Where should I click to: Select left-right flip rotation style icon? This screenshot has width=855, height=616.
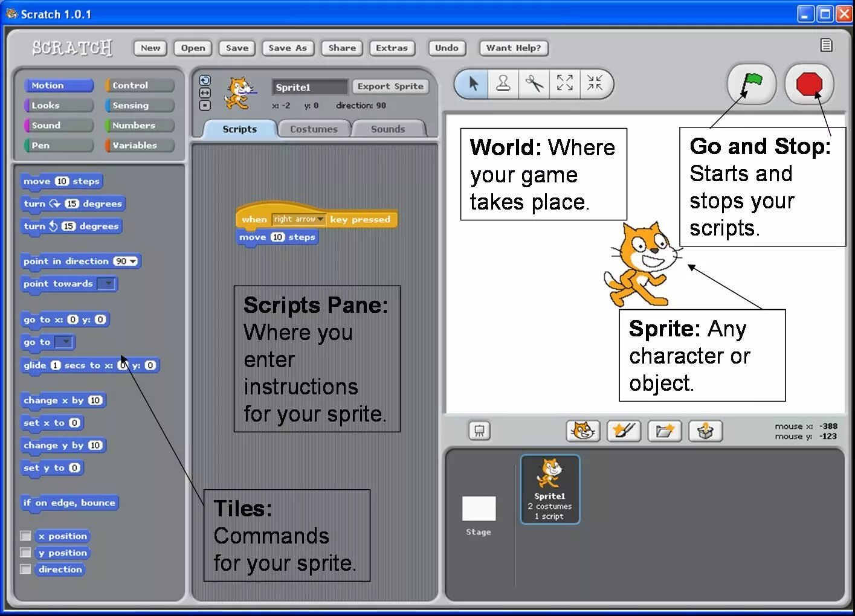click(205, 93)
